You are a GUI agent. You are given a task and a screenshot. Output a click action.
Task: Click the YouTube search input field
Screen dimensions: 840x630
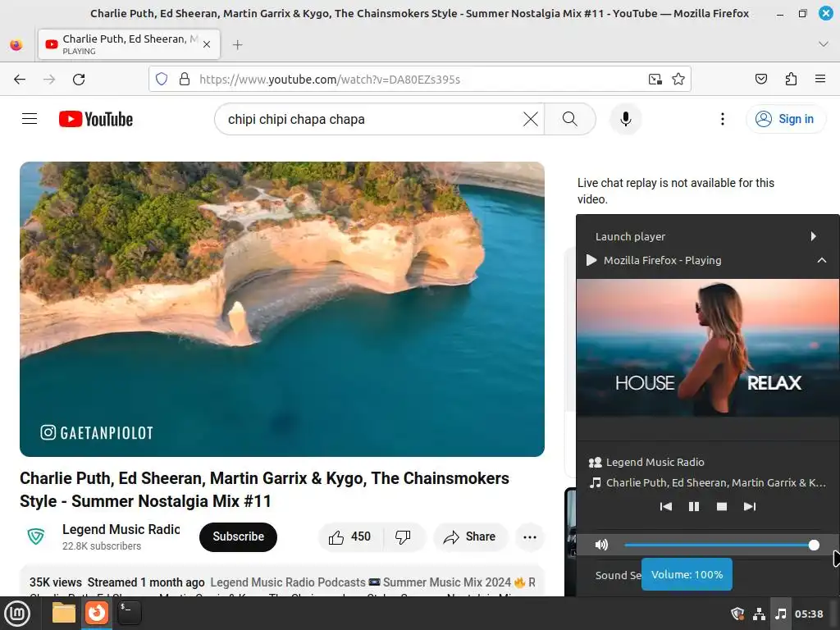[372, 119]
